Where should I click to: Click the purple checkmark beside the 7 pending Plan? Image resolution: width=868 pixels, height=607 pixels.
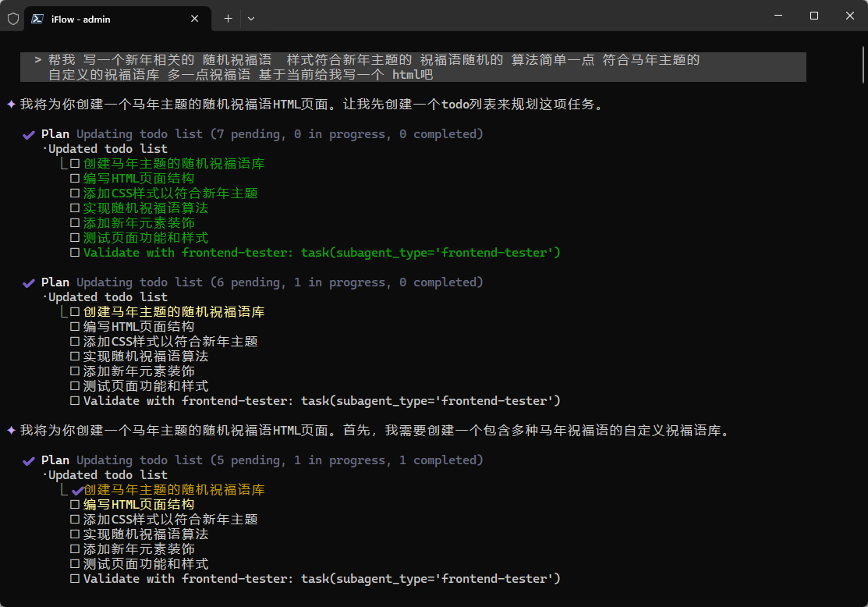[x=30, y=134]
